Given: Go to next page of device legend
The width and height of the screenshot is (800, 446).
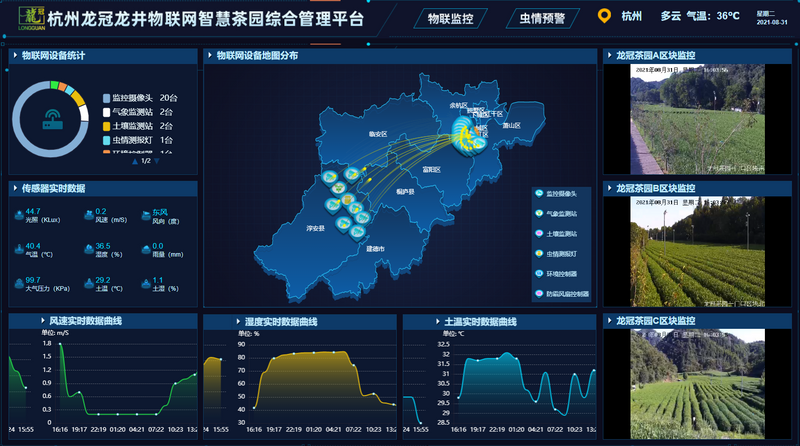Looking at the screenshot, I should (156, 160).
